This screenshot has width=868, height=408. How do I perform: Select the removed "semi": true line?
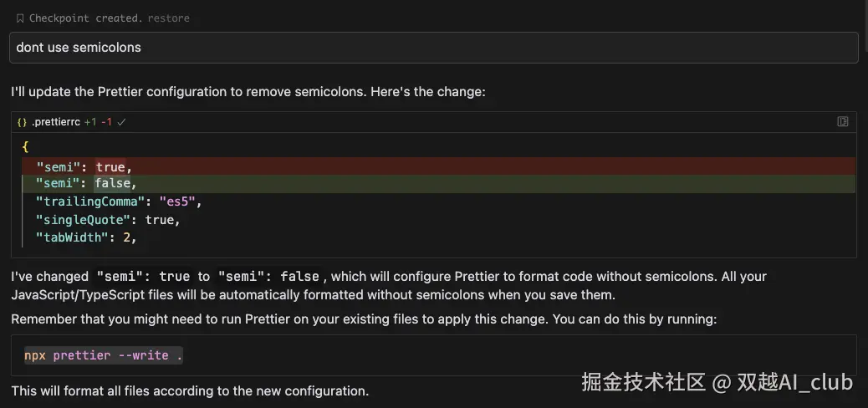click(x=438, y=166)
